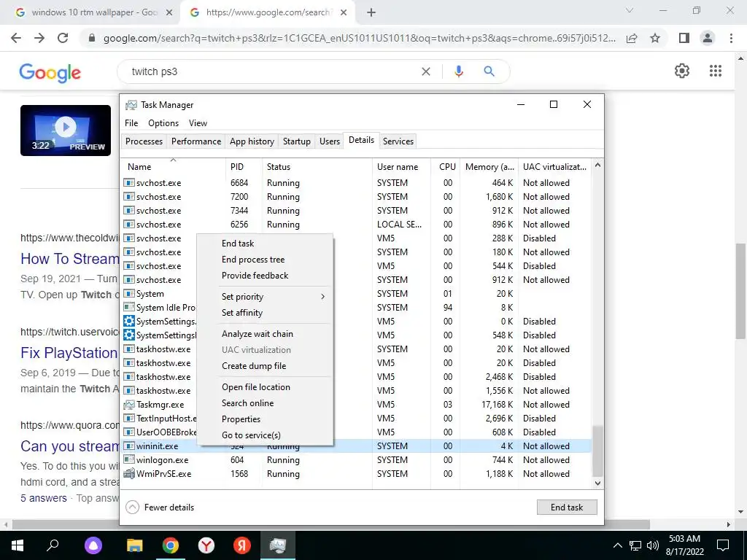
Task: Open the Startup tab
Action: (x=296, y=141)
